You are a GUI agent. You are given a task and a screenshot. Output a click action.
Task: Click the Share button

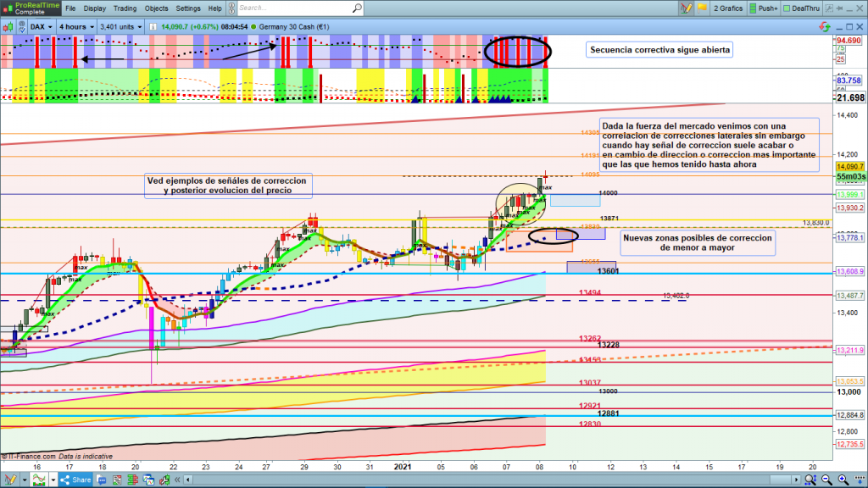pyautogui.click(x=76, y=480)
